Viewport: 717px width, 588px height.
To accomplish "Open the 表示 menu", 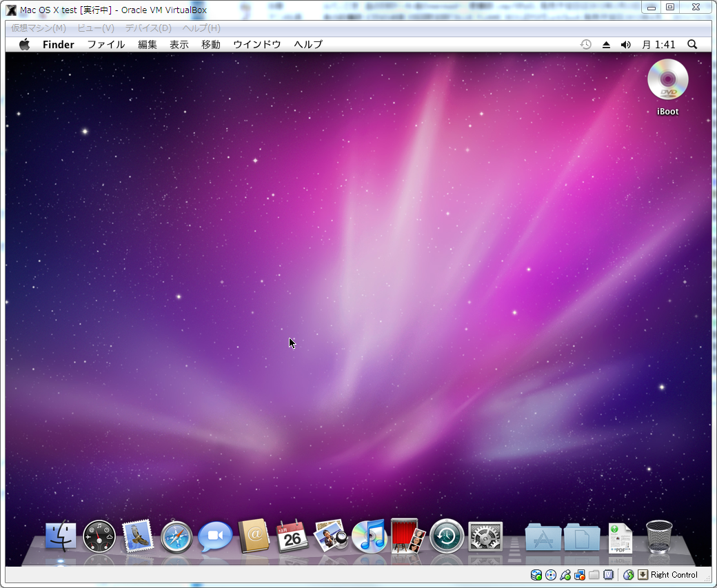I will click(179, 44).
